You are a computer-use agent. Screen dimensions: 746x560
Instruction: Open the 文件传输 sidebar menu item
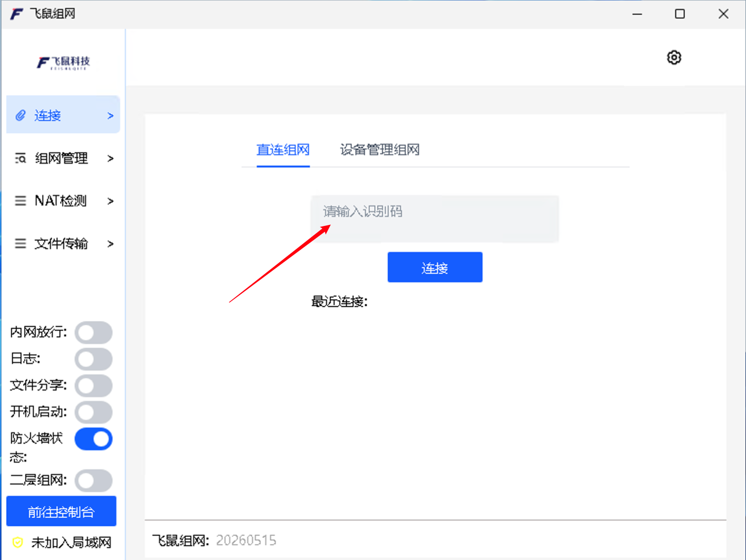pos(63,244)
